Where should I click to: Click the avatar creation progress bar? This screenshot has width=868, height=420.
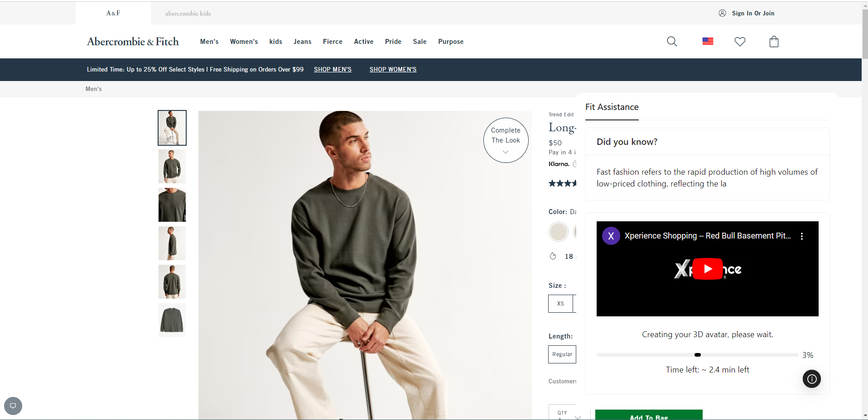(x=697, y=355)
